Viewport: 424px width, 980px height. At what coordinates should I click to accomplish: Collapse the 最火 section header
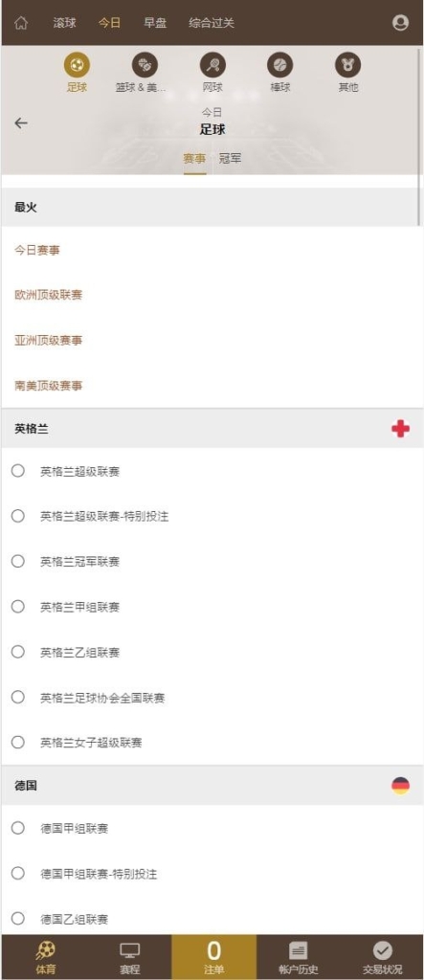click(x=212, y=207)
